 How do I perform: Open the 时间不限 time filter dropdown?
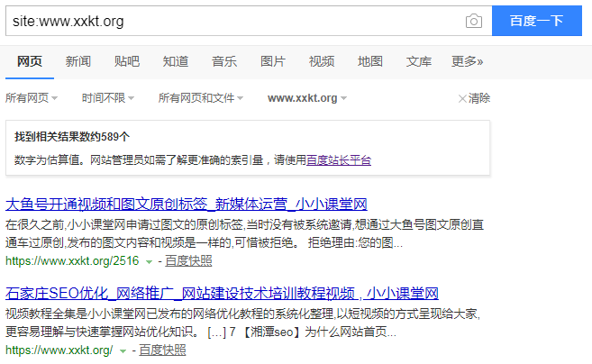tap(108, 98)
